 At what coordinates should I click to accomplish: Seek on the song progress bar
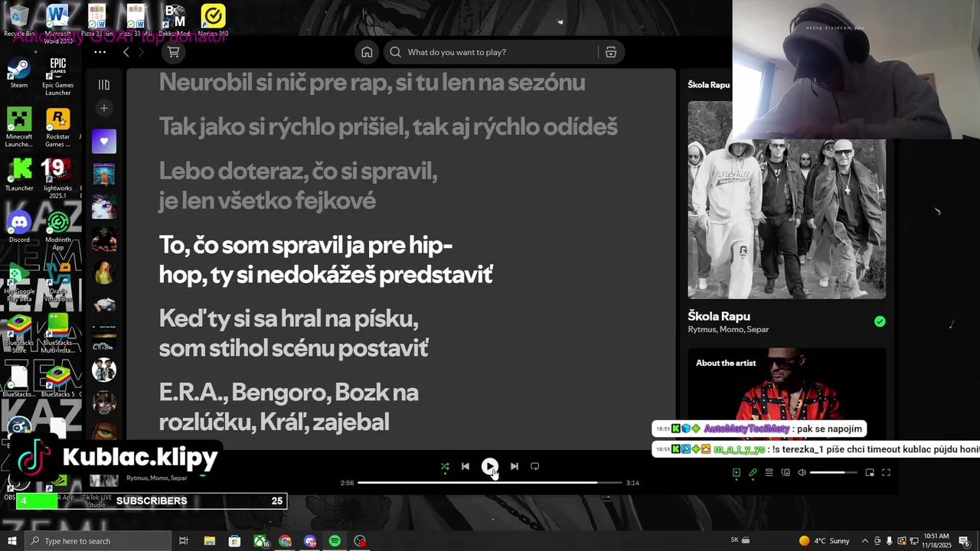click(x=490, y=483)
